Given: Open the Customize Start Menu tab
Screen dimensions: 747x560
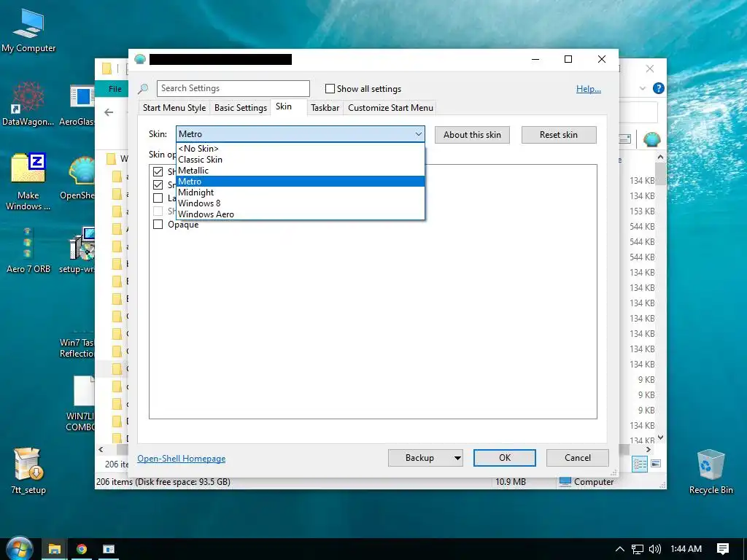Looking at the screenshot, I should 391,108.
